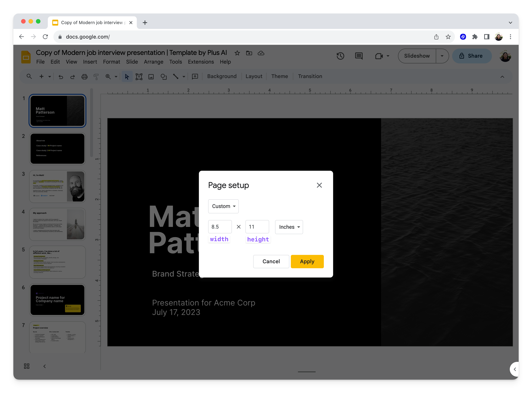
Task: Click the zoom tool icon
Action: (108, 77)
